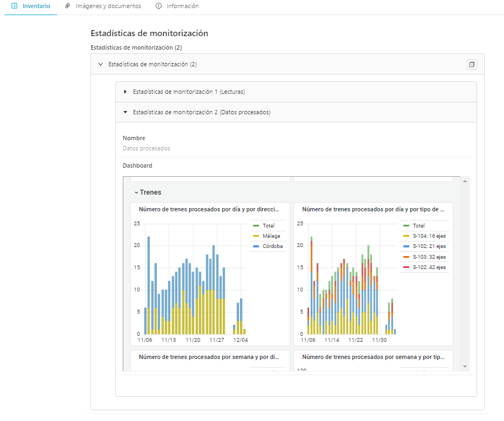Click dashboard scrollbar up arrow
Image resolution: width=504 pixels, height=421 pixels.
click(x=465, y=181)
